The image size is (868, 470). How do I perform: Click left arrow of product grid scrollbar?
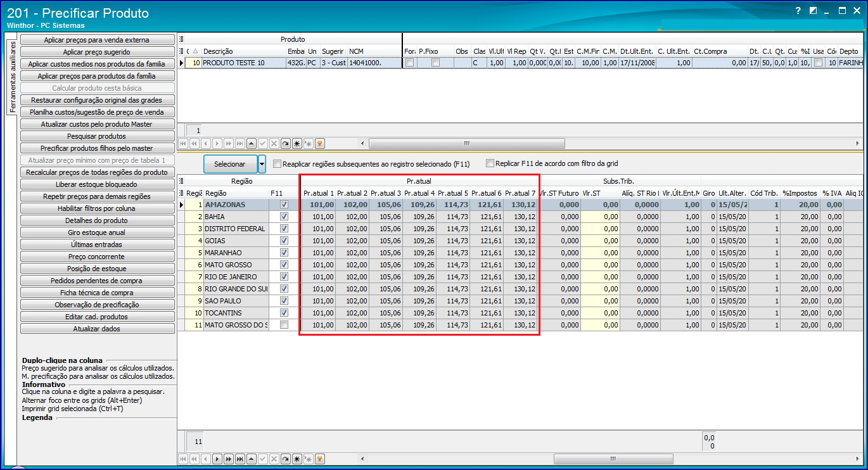pos(363,143)
